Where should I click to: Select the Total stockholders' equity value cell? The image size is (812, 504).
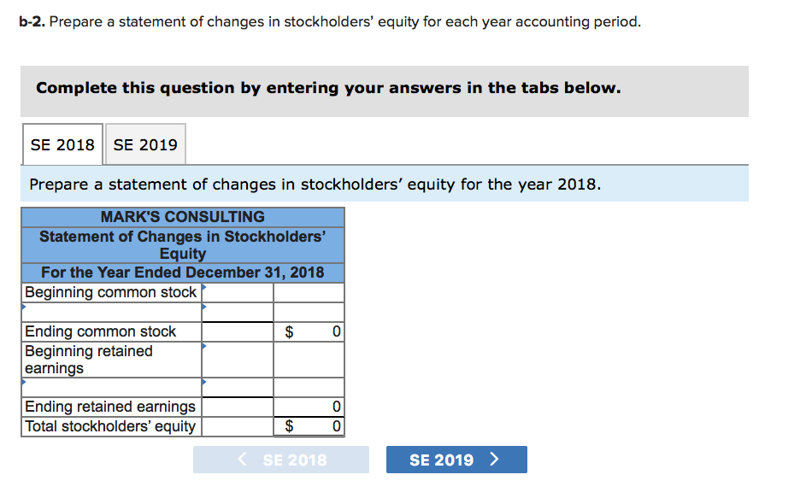(x=308, y=425)
